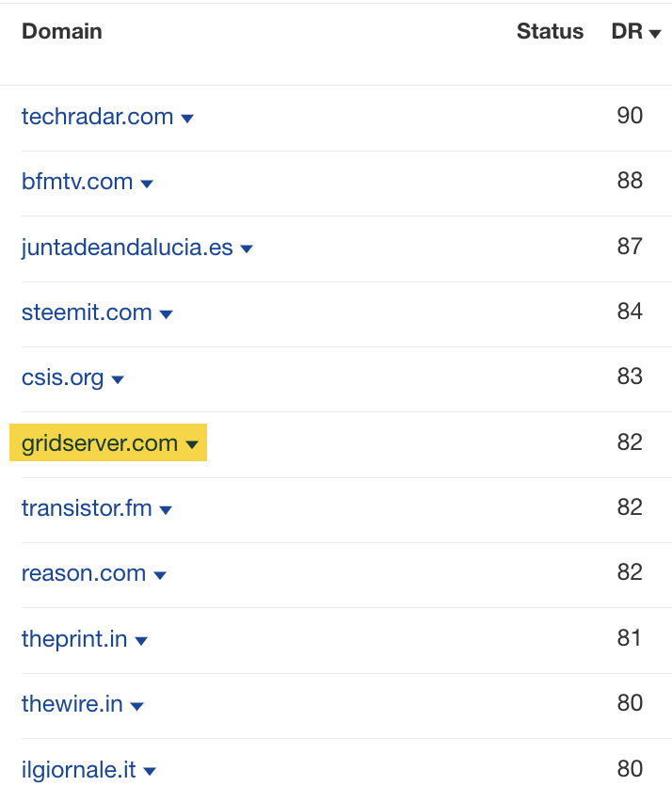Expand the transistor.fm dropdown arrow

click(x=166, y=509)
